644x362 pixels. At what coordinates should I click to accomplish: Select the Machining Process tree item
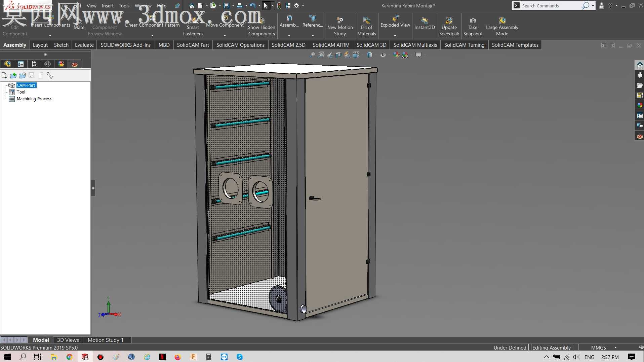point(34,99)
